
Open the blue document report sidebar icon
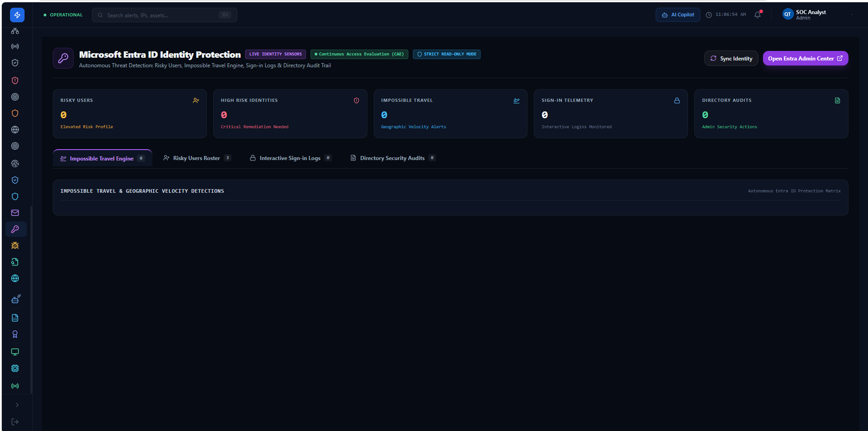15,318
